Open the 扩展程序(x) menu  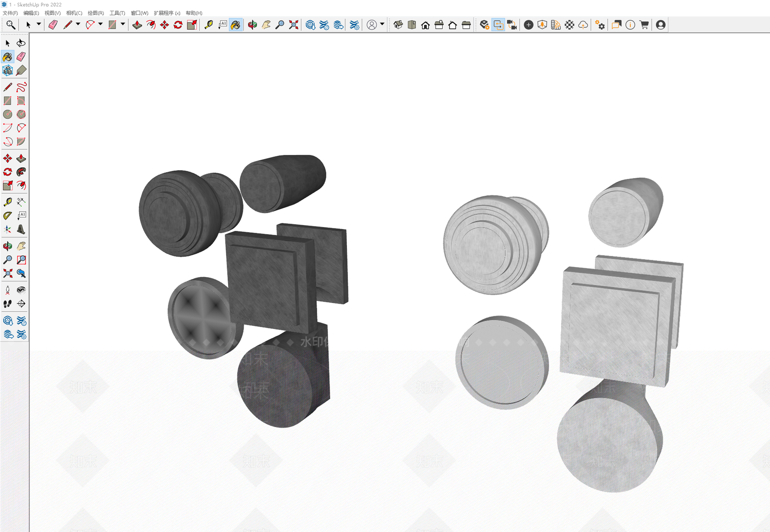click(x=167, y=13)
